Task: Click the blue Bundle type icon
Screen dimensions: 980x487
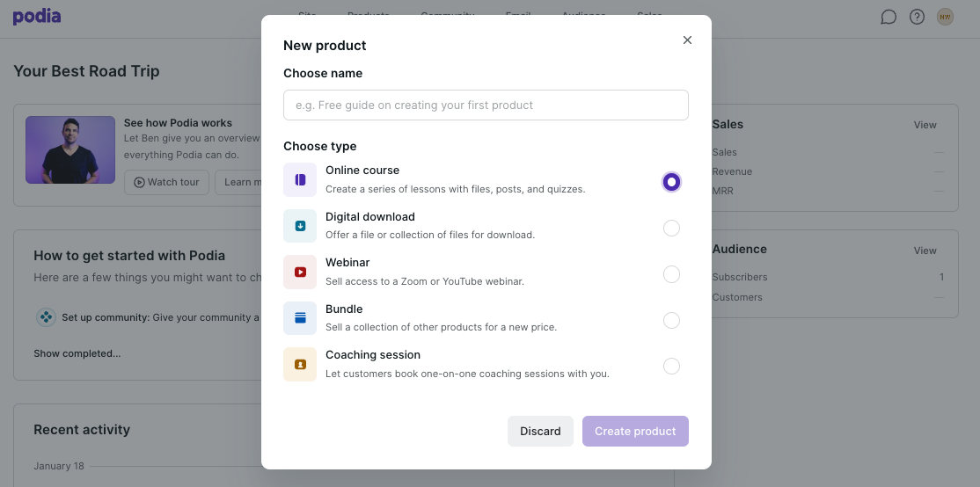Action: tap(300, 318)
